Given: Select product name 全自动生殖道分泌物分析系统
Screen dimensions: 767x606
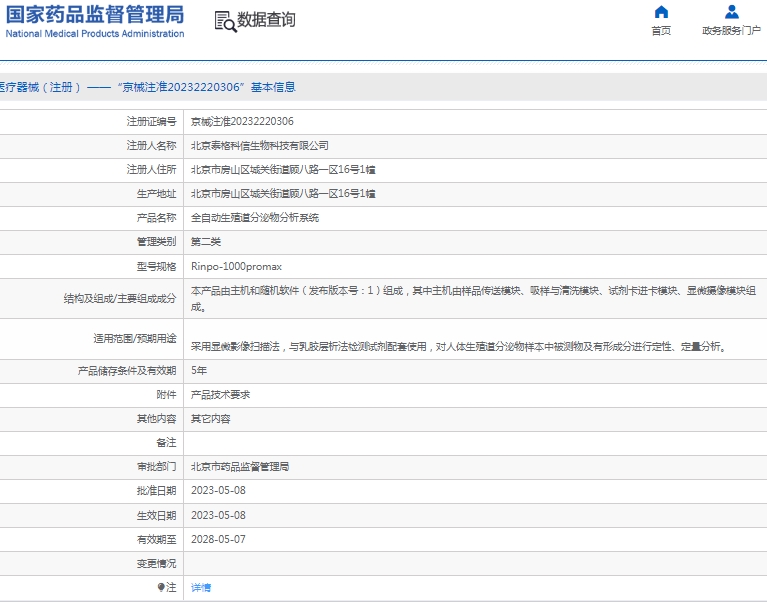Looking at the screenshot, I should tap(254, 218).
